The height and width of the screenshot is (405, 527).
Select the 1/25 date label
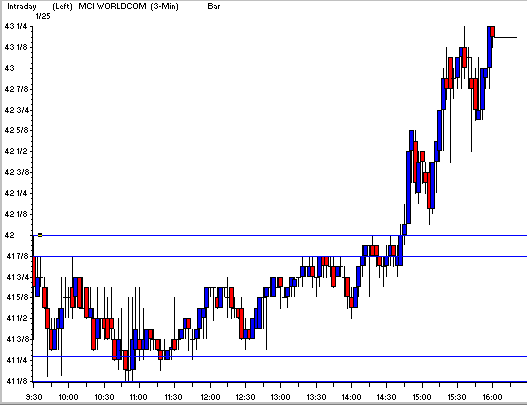(x=43, y=16)
